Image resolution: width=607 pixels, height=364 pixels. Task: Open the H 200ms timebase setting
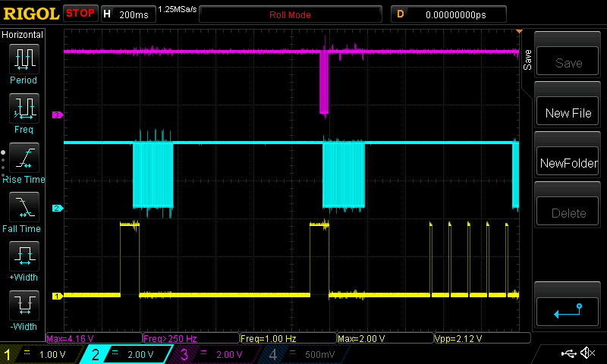(x=127, y=14)
